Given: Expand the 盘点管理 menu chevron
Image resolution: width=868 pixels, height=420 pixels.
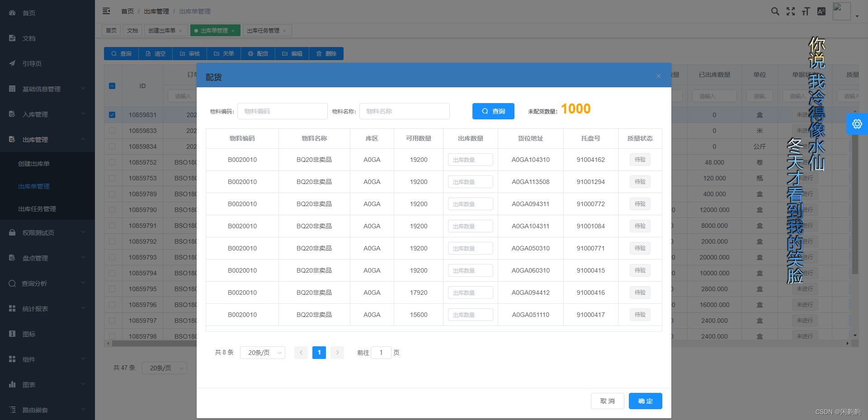Looking at the screenshot, I should pos(83,258).
